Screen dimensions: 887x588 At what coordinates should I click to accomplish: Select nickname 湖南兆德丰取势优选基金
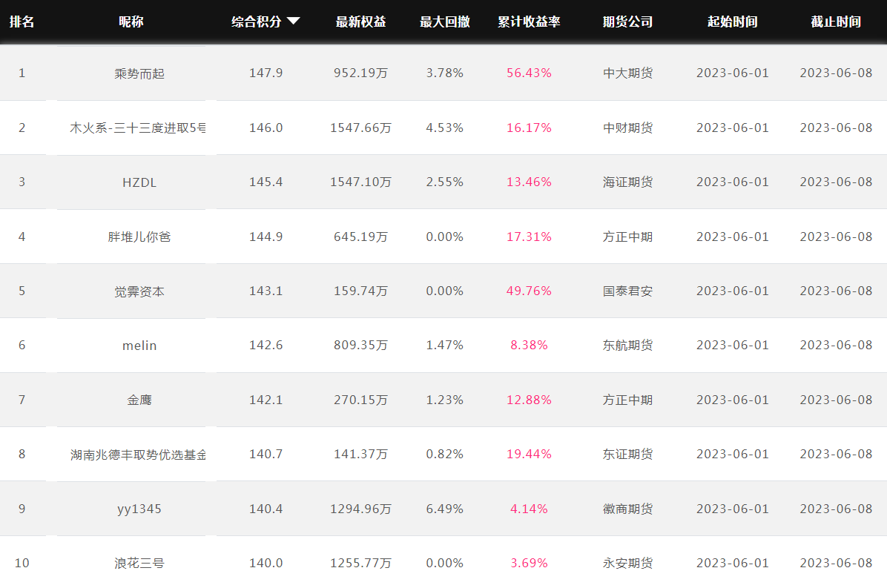click(x=138, y=455)
